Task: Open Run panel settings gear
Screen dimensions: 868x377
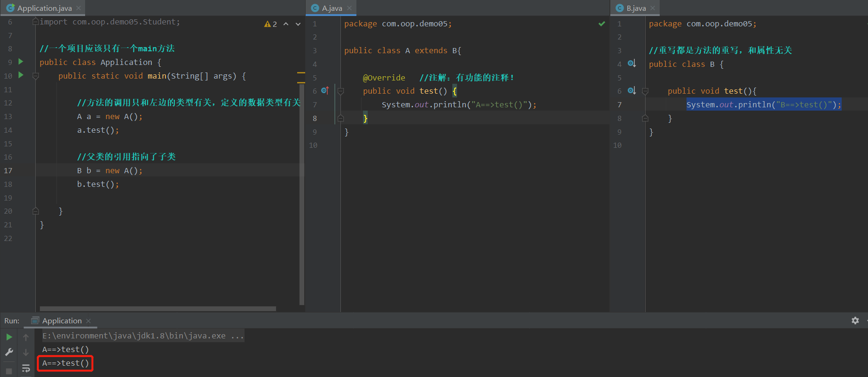Action: [x=855, y=321]
